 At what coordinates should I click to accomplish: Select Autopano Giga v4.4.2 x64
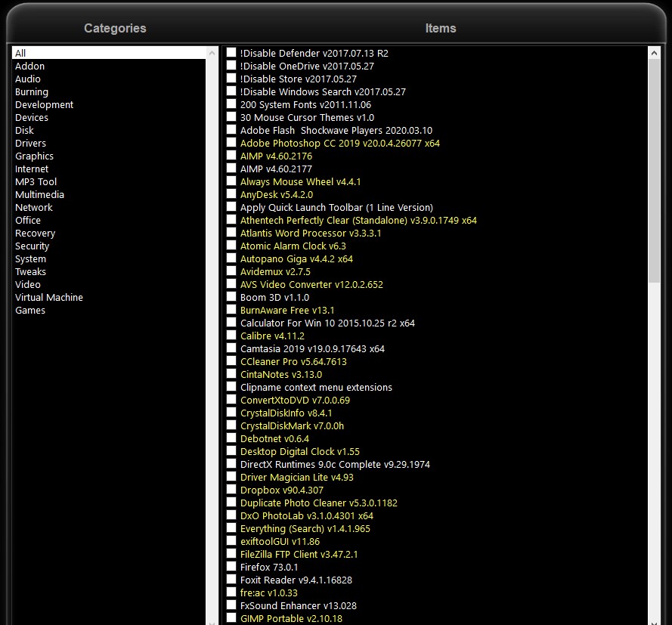pos(296,258)
